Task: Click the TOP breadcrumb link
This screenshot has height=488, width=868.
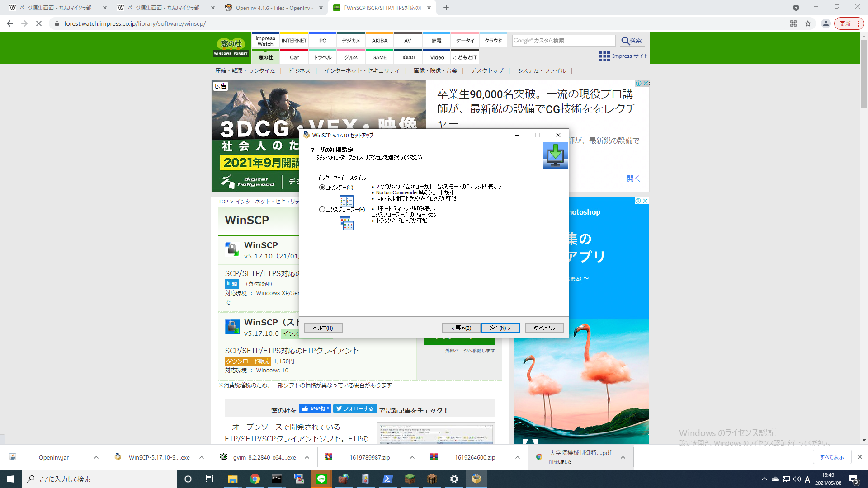Action: point(223,202)
